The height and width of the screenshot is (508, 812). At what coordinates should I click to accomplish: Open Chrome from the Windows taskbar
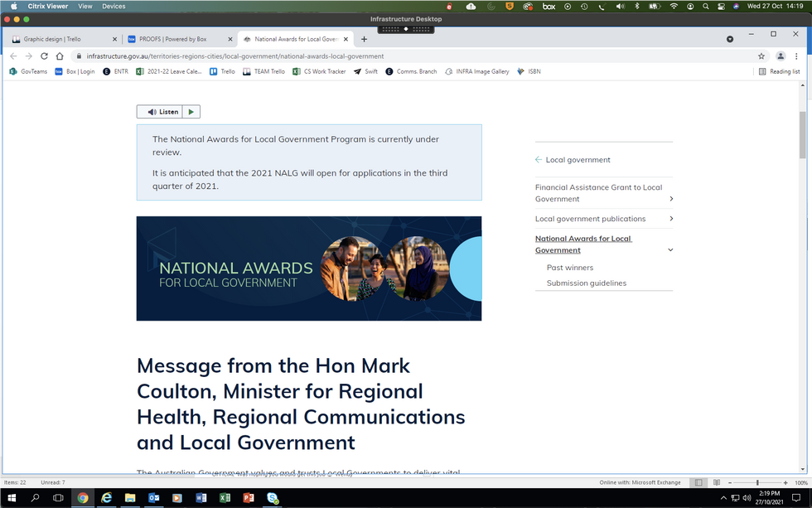pos(83,498)
